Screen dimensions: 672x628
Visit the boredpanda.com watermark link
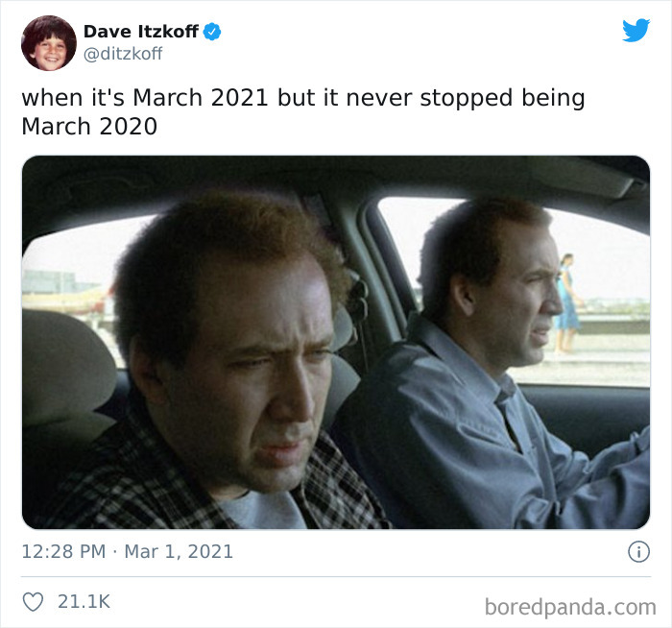[570, 608]
